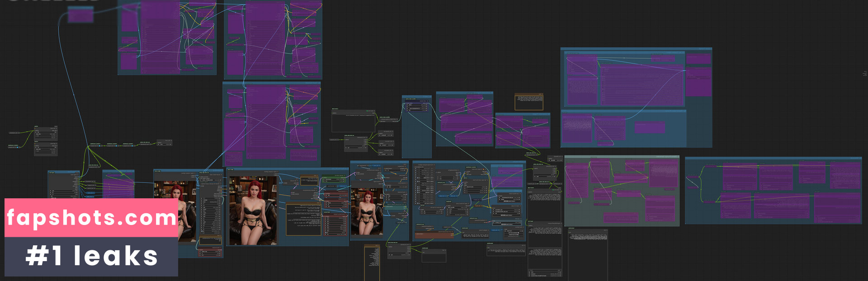Select the small image preview right of center

pos(367,212)
